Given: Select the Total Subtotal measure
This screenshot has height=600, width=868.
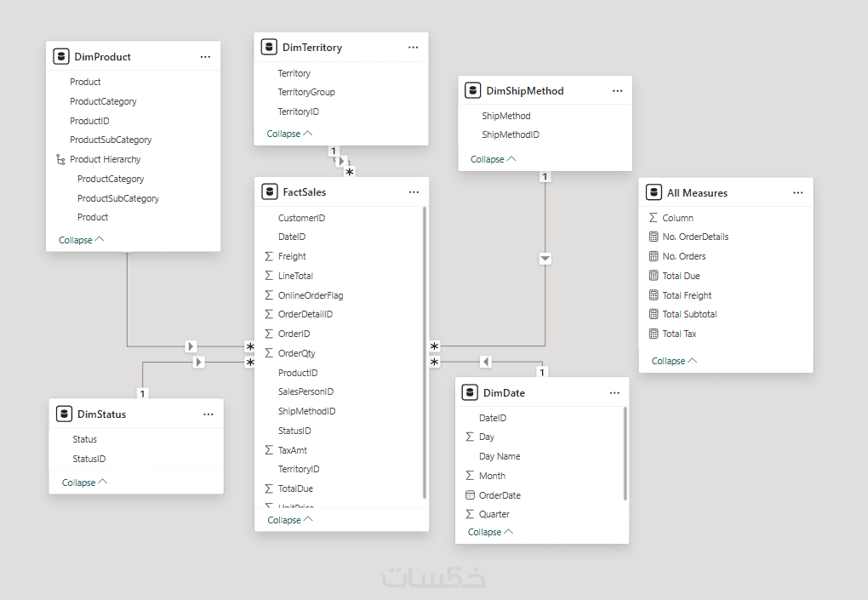Looking at the screenshot, I should [x=689, y=314].
